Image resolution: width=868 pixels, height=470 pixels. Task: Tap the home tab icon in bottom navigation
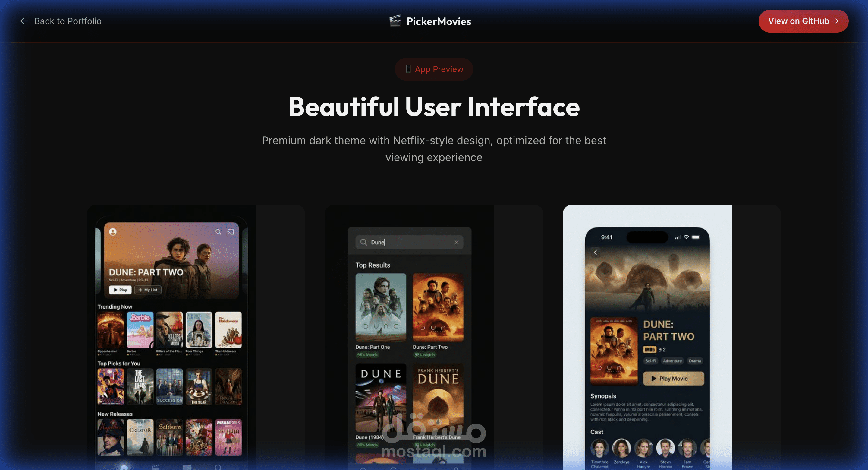124,467
